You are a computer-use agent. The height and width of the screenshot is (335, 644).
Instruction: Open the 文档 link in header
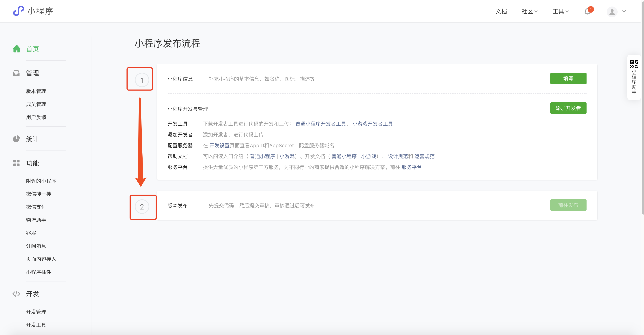[501, 12]
